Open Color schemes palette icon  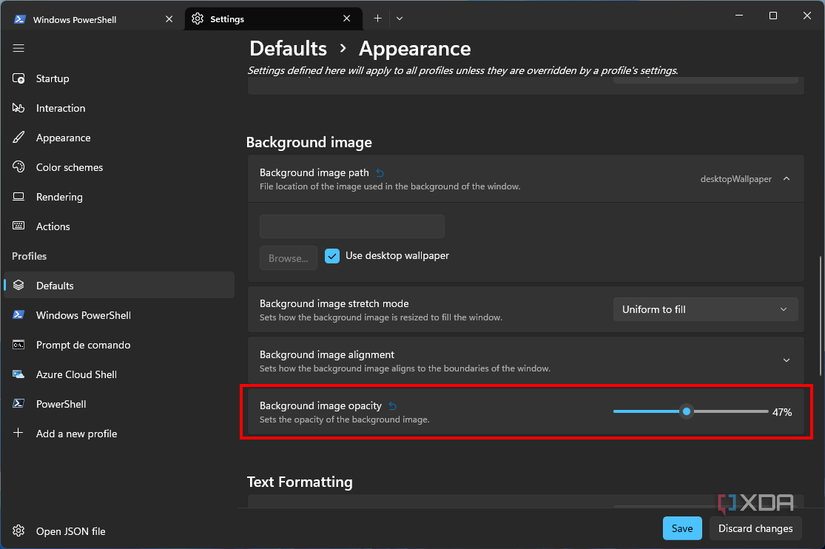18,168
